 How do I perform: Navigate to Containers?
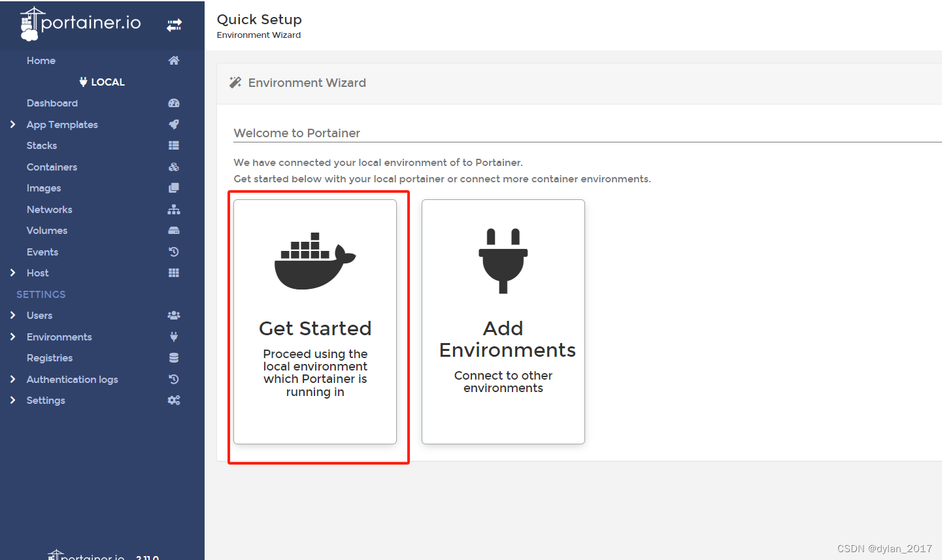tap(52, 167)
